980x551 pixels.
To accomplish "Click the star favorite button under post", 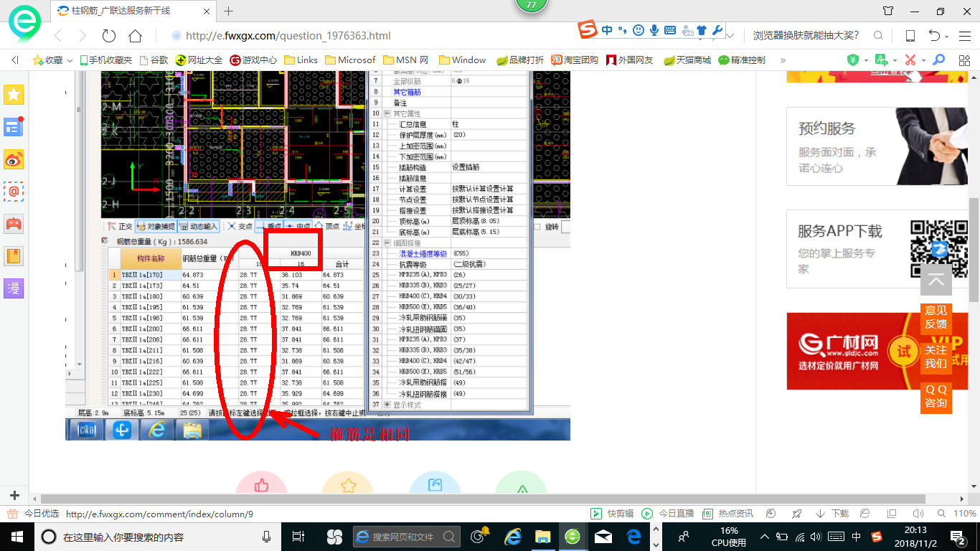I will pyautogui.click(x=348, y=486).
